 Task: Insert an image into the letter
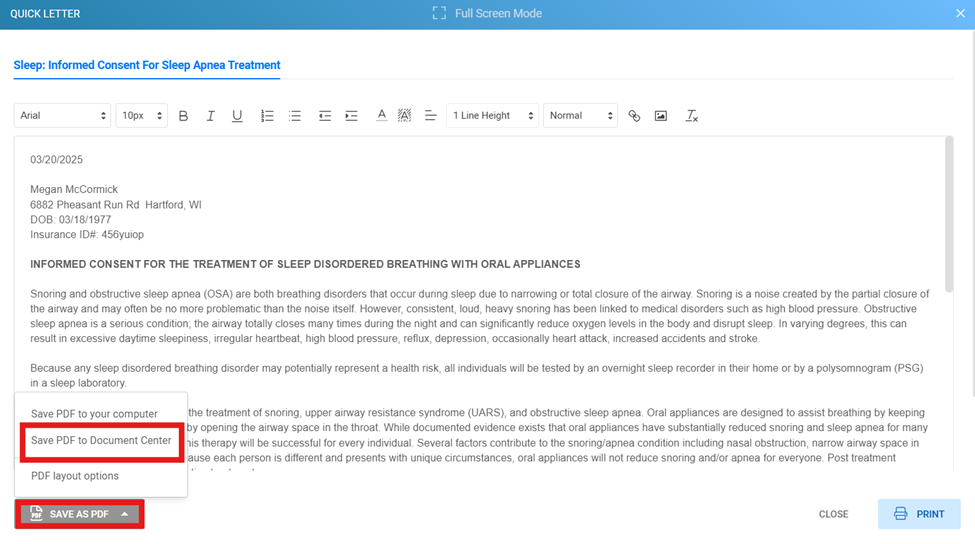661,116
